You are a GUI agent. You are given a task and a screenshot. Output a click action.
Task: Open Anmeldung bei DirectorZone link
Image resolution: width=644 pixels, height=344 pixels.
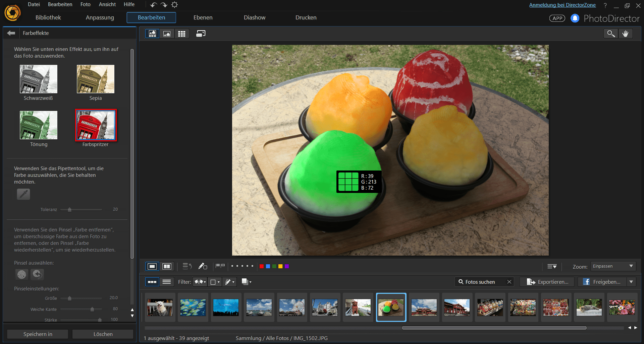click(562, 5)
